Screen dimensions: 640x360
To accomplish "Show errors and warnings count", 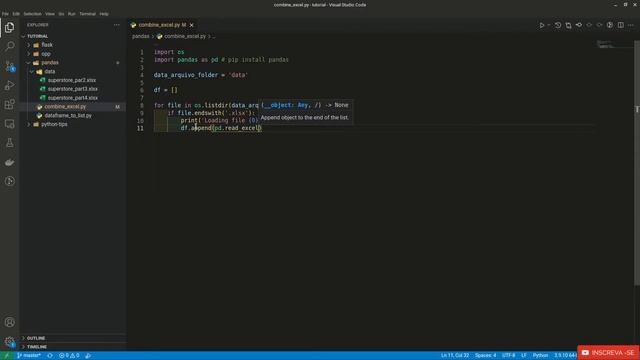I will [x=69, y=356].
